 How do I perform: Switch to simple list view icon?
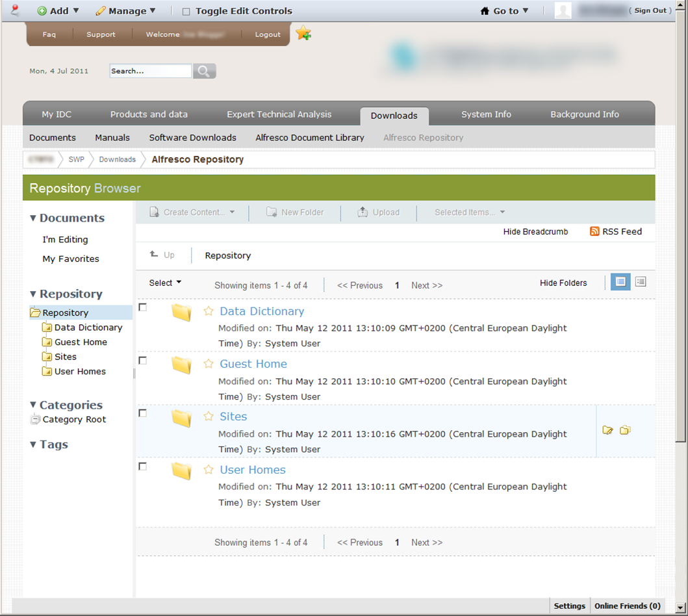point(641,282)
